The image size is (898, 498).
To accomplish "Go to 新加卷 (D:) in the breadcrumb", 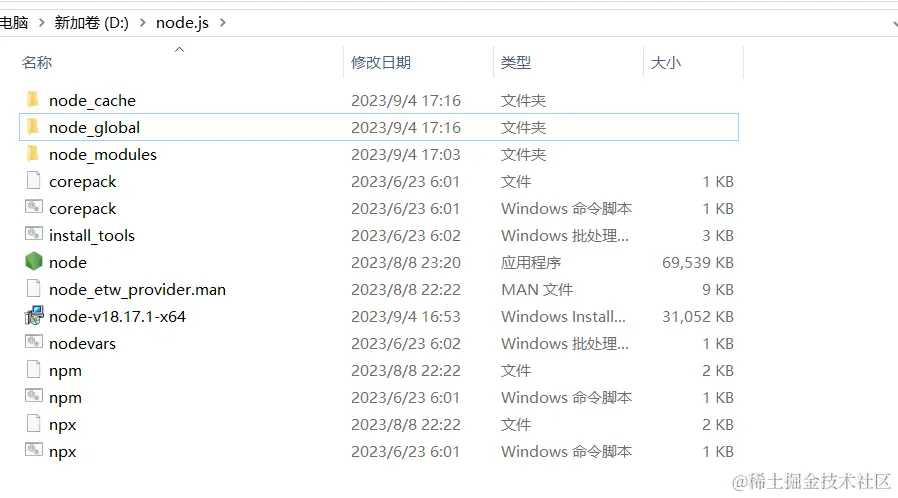I will point(92,23).
